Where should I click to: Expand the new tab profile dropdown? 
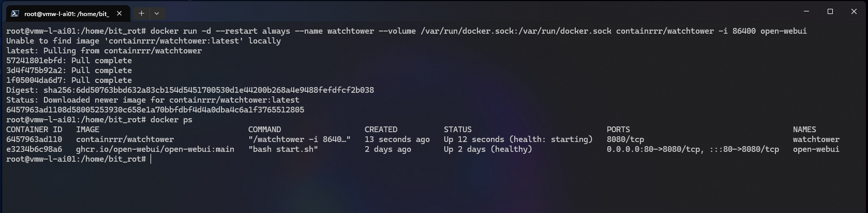tap(157, 13)
